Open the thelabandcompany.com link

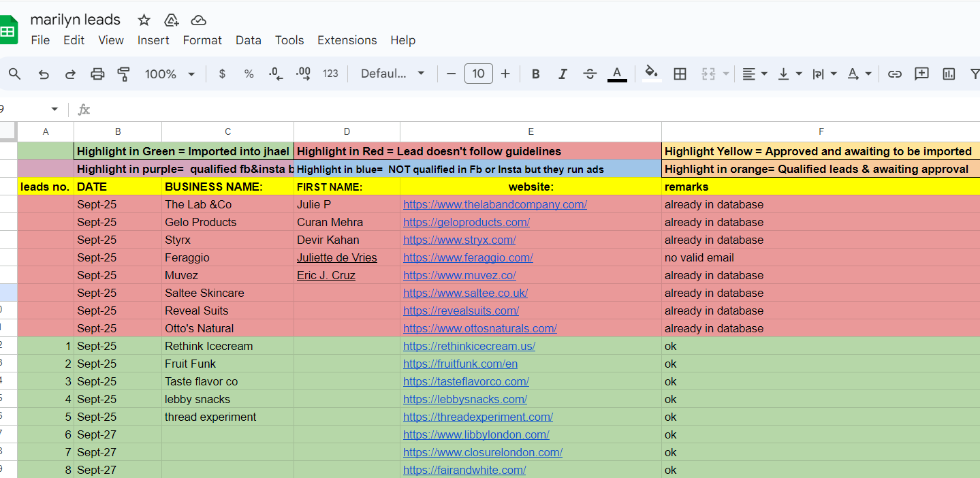point(495,204)
